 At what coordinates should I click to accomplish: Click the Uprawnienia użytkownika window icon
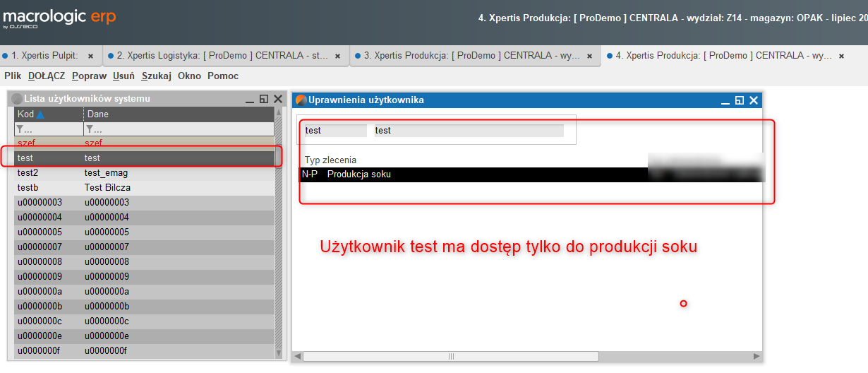click(x=301, y=100)
